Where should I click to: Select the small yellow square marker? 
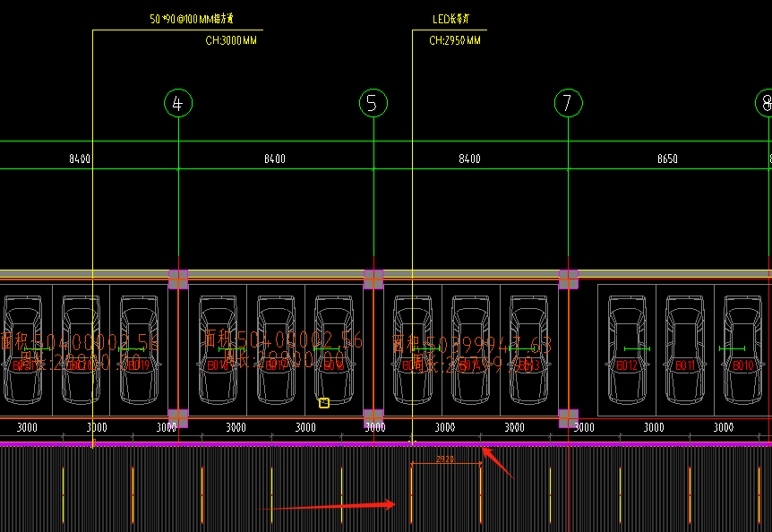(324, 403)
